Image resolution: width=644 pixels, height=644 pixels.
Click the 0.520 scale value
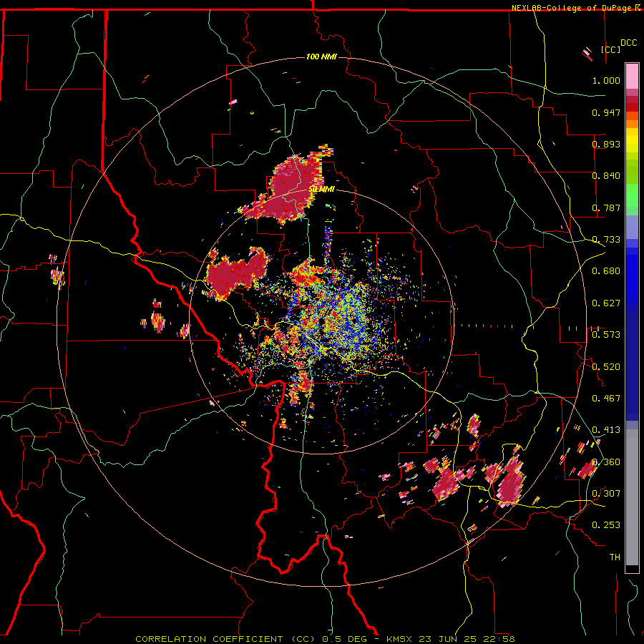coord(606,367)
